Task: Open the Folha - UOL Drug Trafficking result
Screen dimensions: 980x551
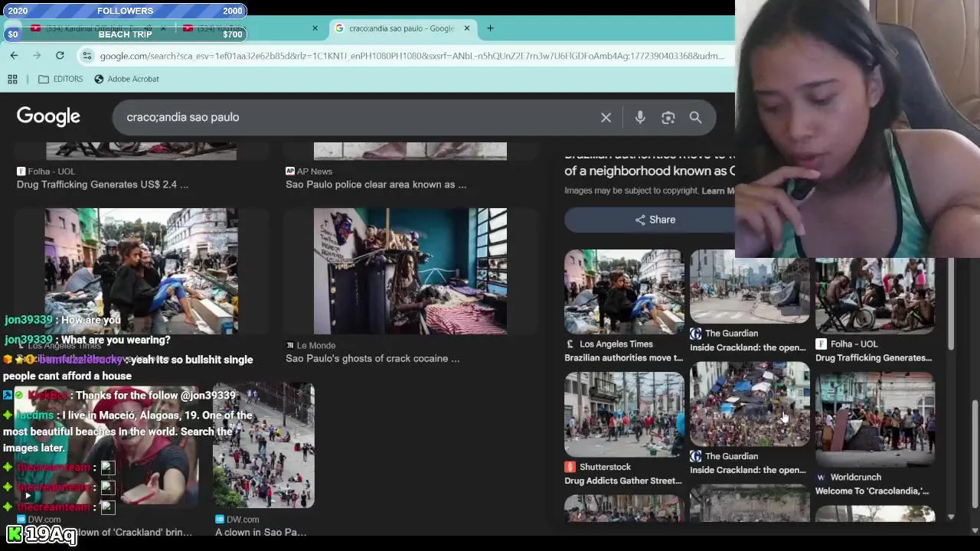Action: [103, 184]
